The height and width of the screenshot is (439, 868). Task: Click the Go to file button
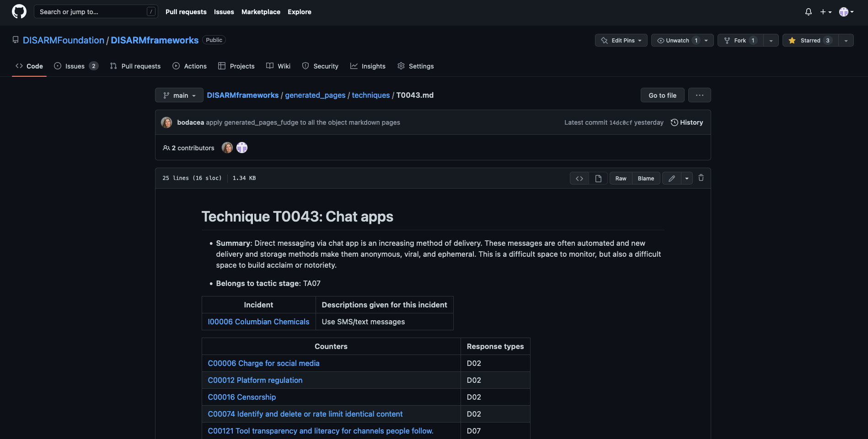tap(662, 95)
